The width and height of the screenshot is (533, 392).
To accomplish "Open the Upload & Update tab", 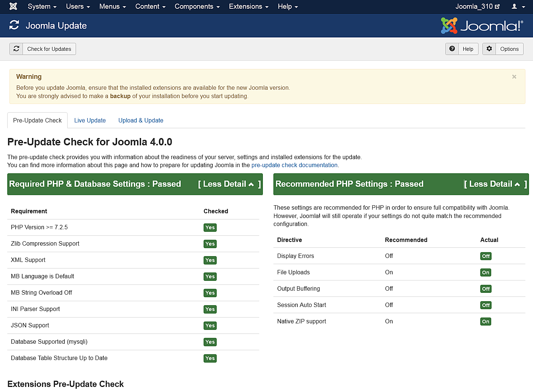I will 141,120.
